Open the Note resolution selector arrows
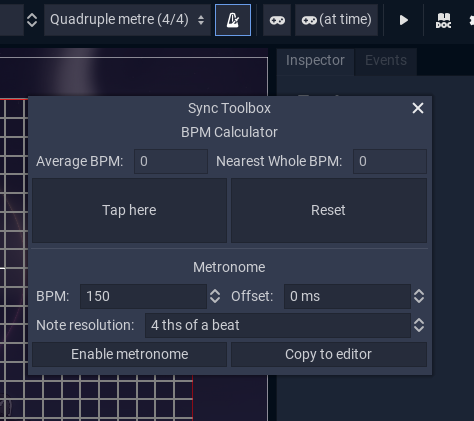474x421 pixels. (419, 325)
